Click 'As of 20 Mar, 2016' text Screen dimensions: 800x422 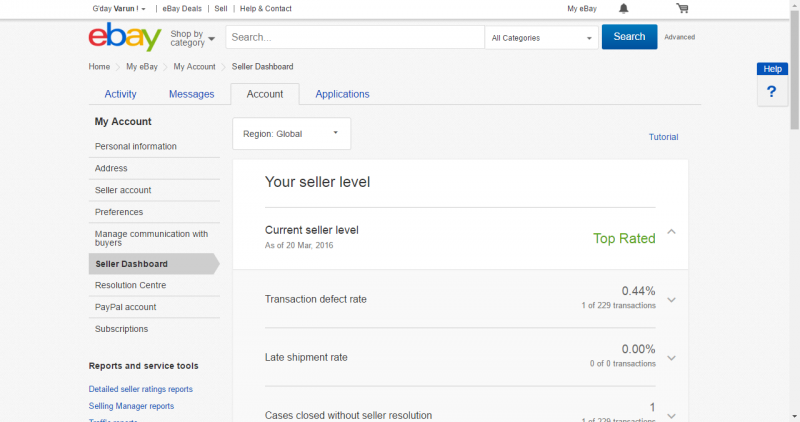[x=299, y=245]
